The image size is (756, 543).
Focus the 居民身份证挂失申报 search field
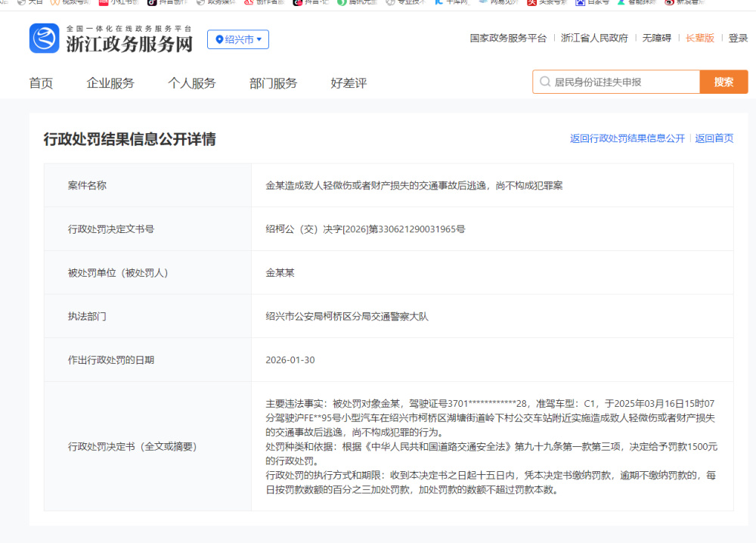click(624, 82)
